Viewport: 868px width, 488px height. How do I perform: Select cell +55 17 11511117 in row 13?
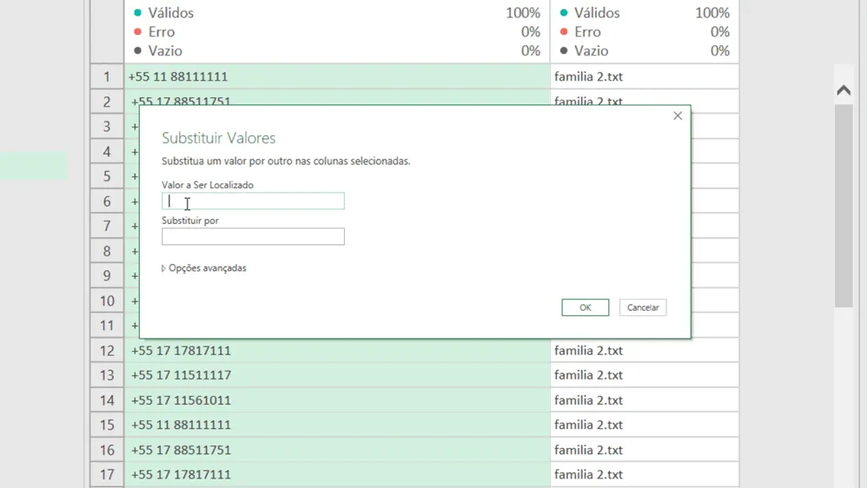337,375
